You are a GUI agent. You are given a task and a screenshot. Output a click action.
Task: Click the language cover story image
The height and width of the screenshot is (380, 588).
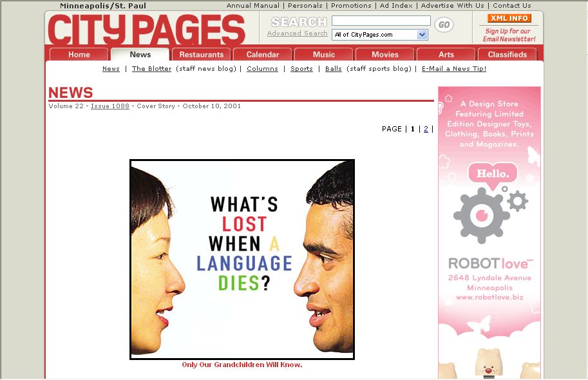(242, 260)
